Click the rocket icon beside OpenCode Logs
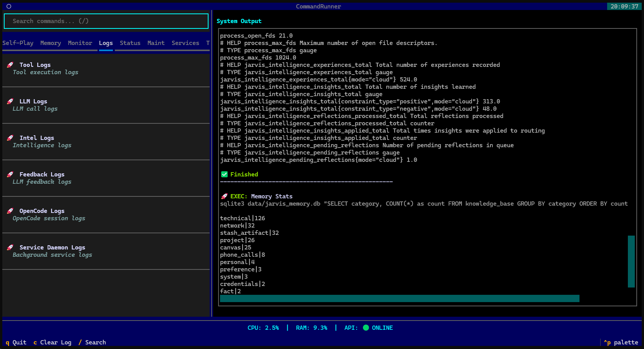Screen dimensions: 644x349 tap(10, 211)
